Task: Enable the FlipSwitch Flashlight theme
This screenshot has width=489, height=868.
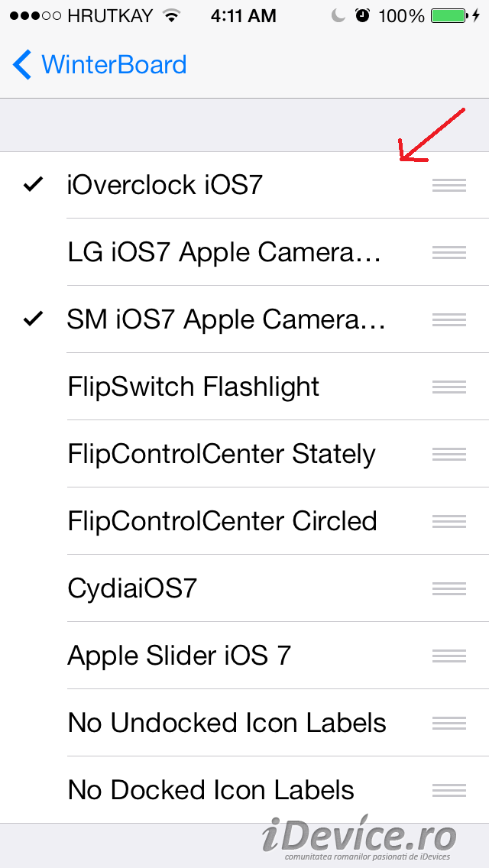Action: click(193, 387)
